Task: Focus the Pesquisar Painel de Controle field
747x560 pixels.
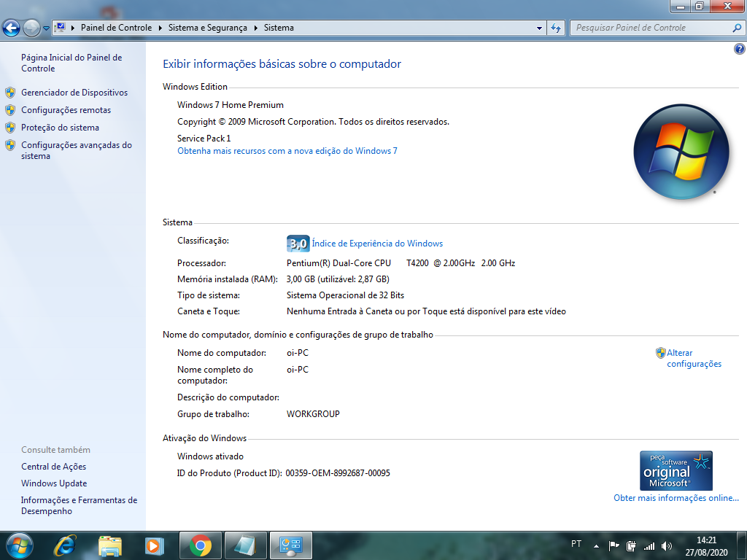Action: point(651,28)
